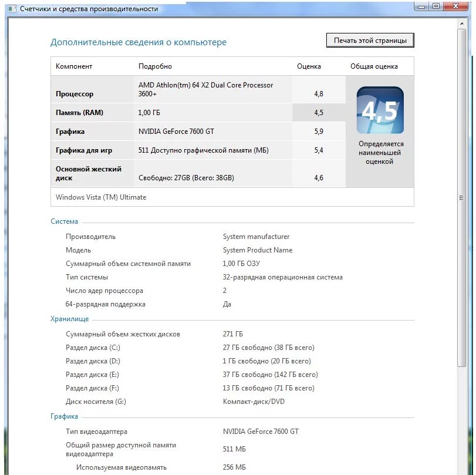Click the 'Подробно' column header

tap(155, 66)
